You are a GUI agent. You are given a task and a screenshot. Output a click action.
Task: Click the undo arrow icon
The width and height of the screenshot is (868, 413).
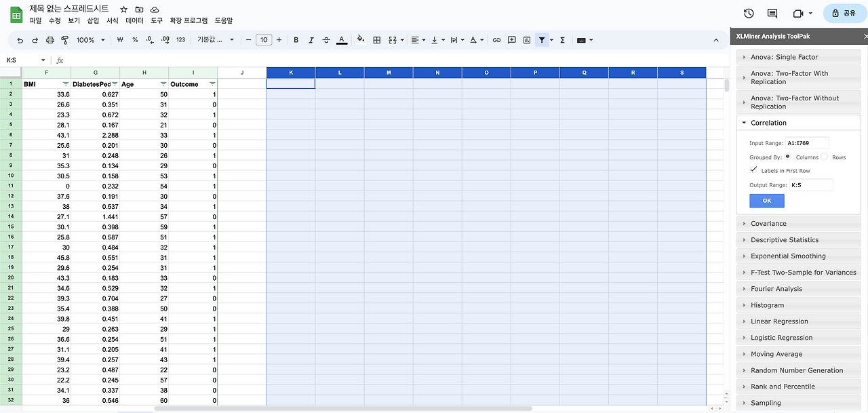(20, 40)
